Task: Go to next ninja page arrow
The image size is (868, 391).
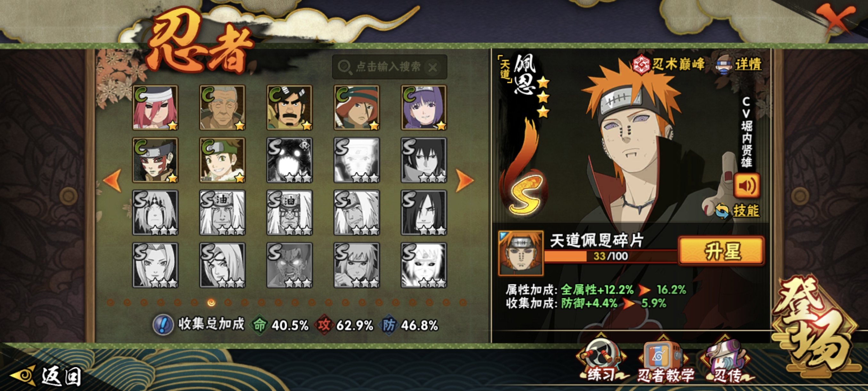Action: 465,180
